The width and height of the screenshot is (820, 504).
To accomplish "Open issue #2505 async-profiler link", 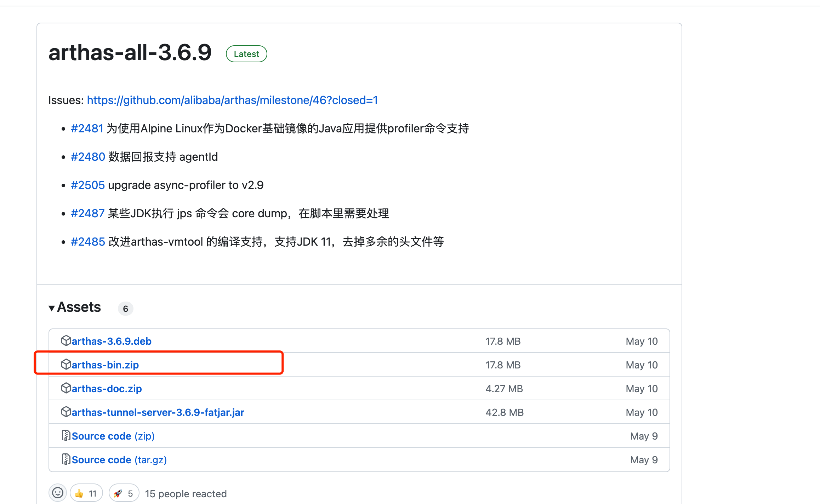I will click(88, 185).
